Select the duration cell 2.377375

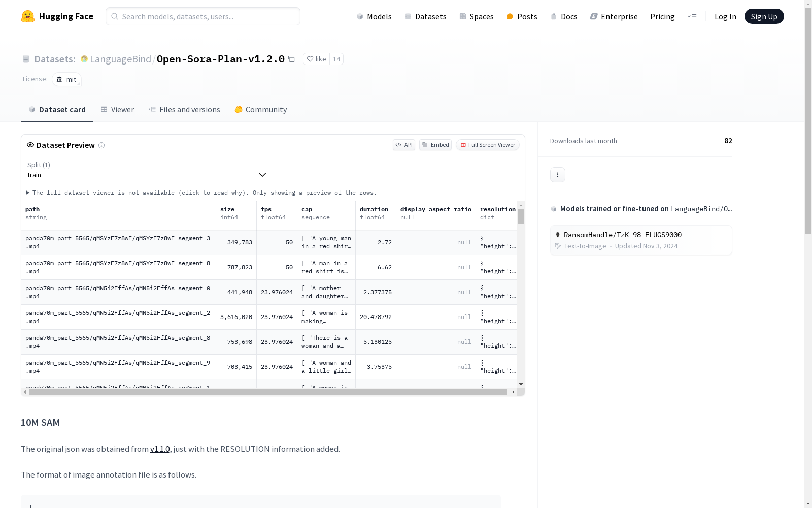click(376, 292)
